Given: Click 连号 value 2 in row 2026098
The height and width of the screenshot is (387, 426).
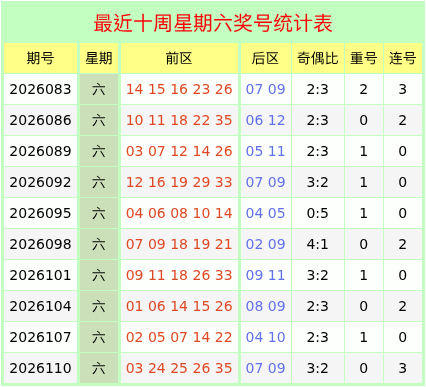Looking at the screenshot, I should [403, 244].
